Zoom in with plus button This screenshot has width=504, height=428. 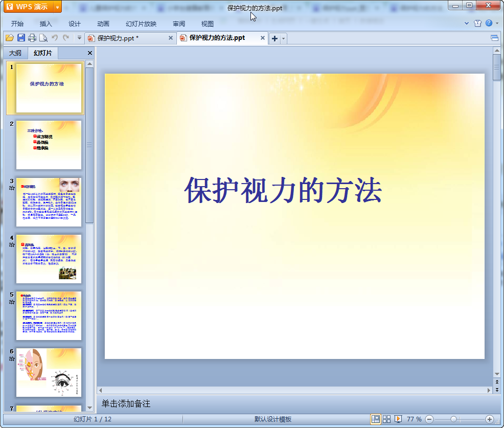point(490,419)
